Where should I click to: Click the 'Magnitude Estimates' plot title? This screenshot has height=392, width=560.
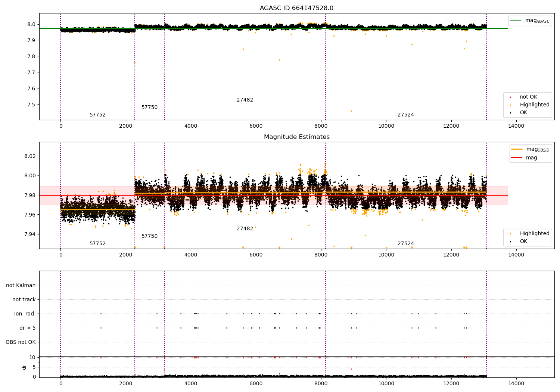[296, 137]
